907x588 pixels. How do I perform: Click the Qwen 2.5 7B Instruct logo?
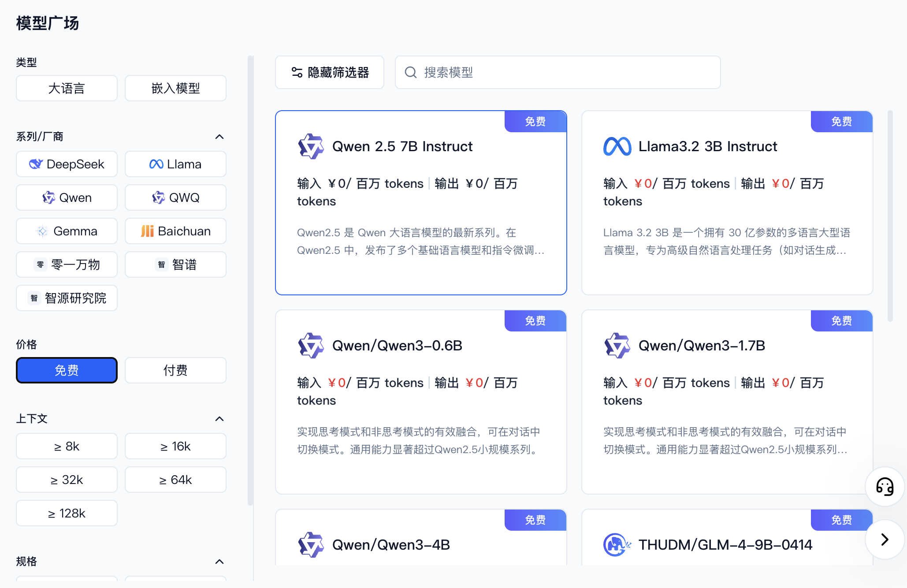click(311, 146)
